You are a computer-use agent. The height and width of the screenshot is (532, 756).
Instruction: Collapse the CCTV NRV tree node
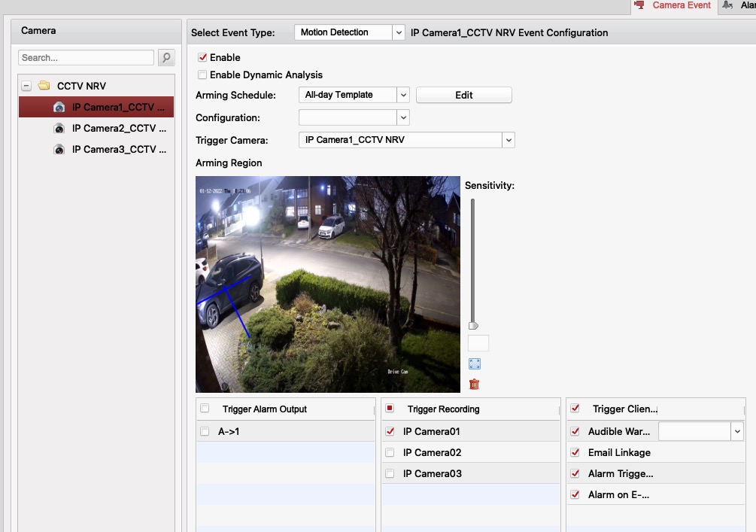(26, 87)
